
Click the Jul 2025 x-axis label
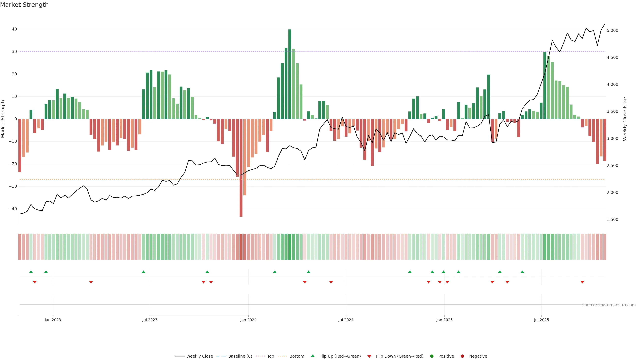541,320
